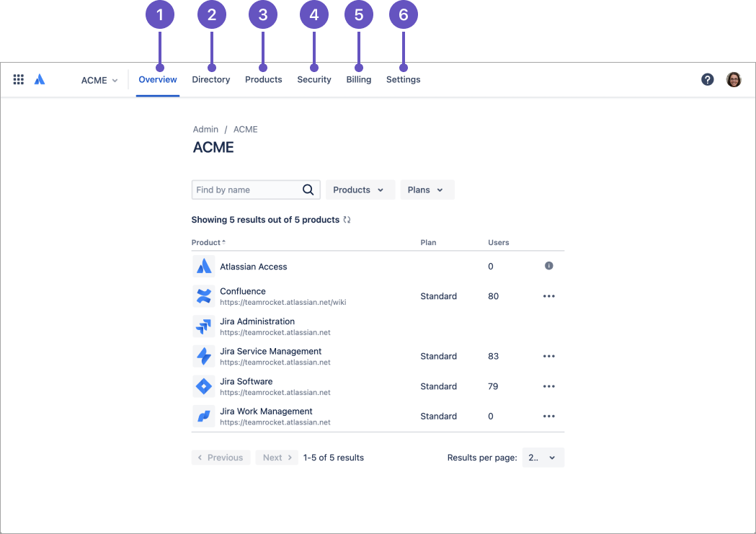Open the user profile avatar
Image resolution: width=756 pixels, height=534 pixels.
click(x=734, y=79)
